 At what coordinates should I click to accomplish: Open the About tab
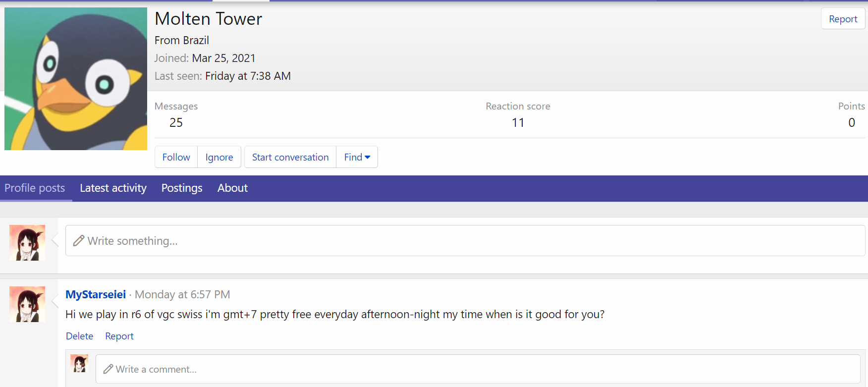click(232, 188)
